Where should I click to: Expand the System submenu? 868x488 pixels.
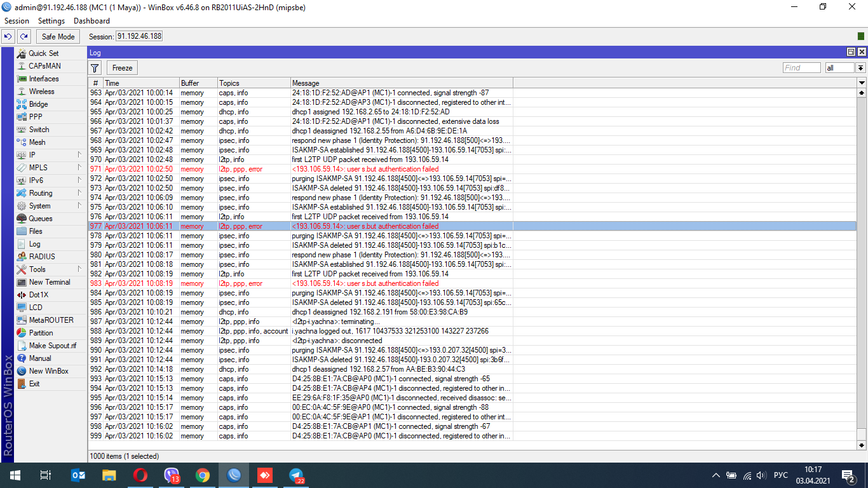[x=80, y=206]
